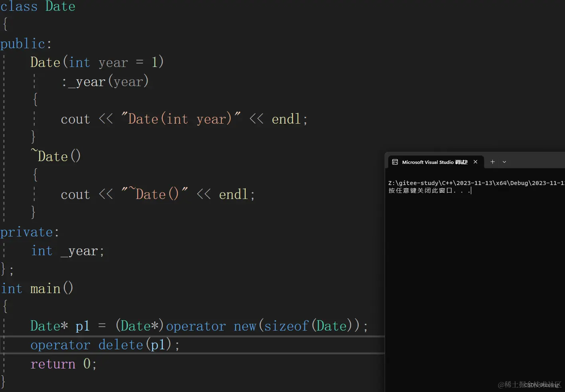Click the 'operator delete(p1);' line
565x392 pixels.
point(105,345)
